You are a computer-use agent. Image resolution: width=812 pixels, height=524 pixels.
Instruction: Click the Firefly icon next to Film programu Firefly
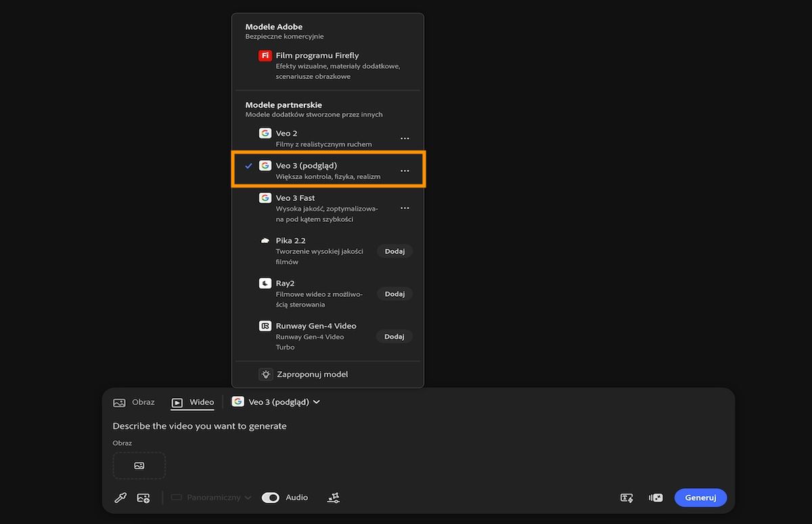pos(265,55)
